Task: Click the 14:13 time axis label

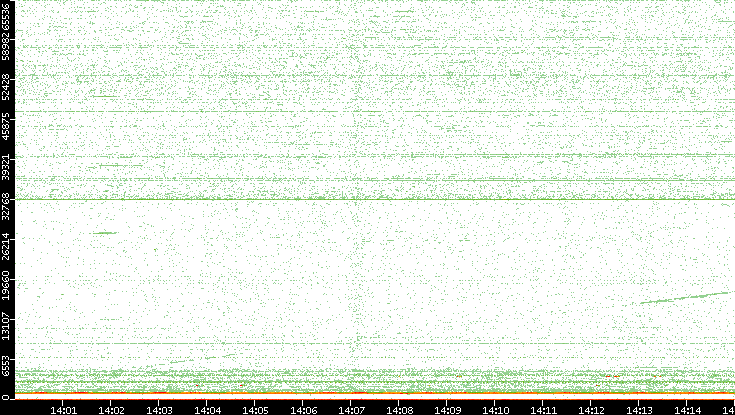Action: (639, 410)
